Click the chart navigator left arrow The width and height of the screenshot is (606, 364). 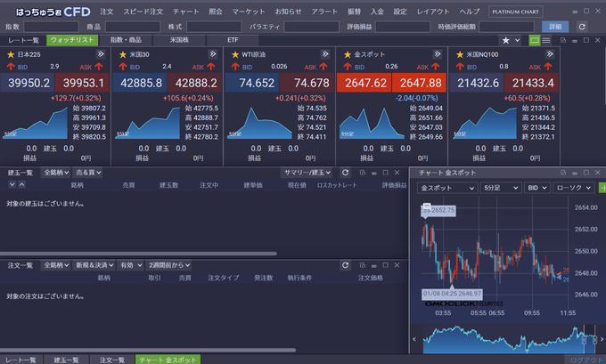coord(414,339)
